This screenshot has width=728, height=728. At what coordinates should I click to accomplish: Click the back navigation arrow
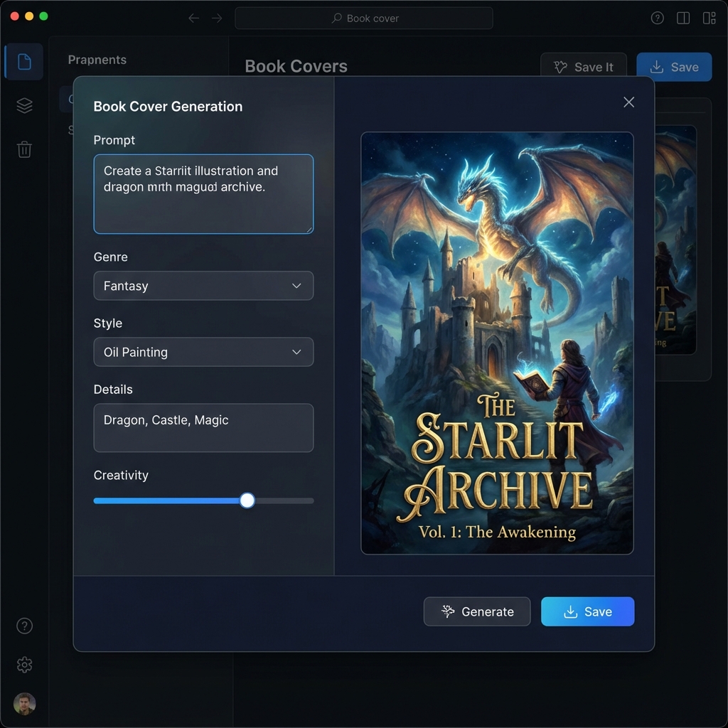[x=193, y=18]
